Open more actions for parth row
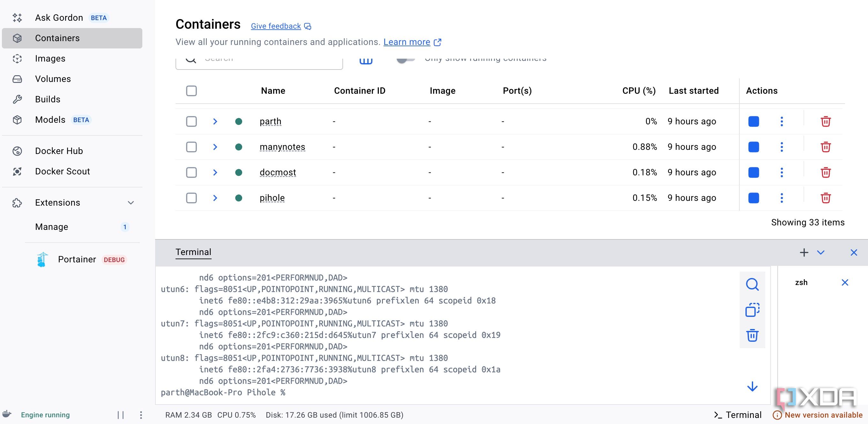868x424 pixels. pyautogui.click(x=782, y=121)
